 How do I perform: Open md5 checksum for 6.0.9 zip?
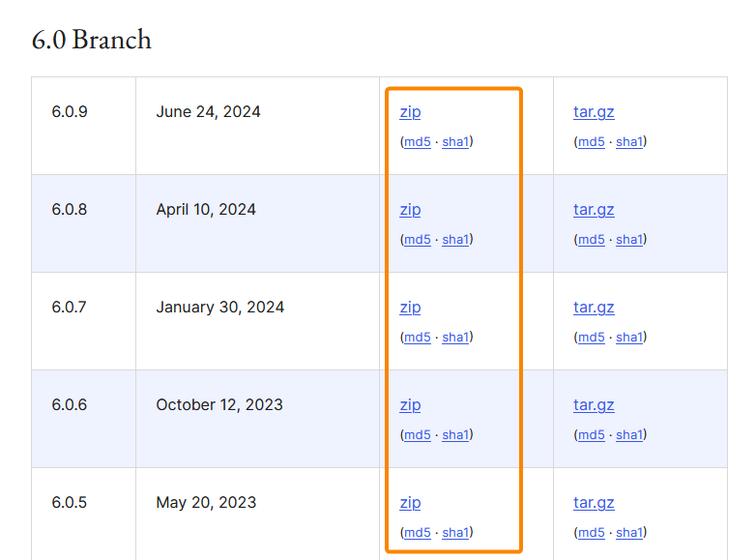417,142
